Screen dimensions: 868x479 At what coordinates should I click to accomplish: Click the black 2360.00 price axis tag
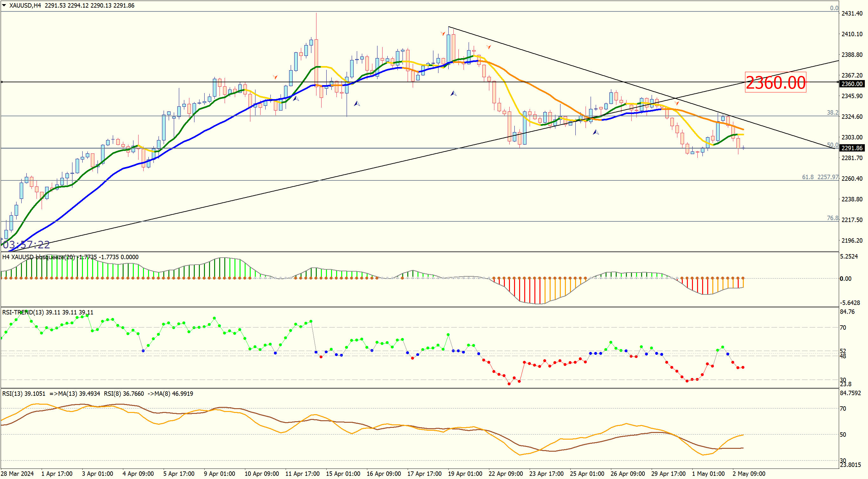point(851,84)
